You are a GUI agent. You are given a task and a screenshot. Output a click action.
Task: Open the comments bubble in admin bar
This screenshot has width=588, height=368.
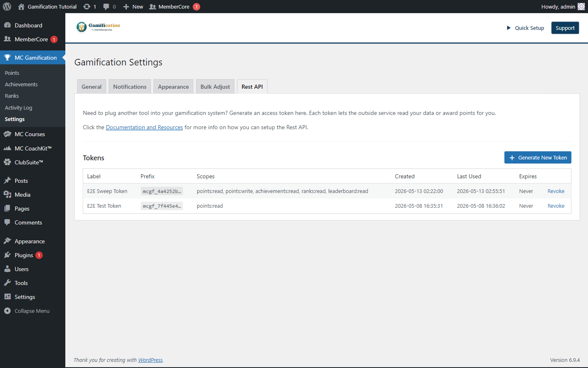pyautogui.click(x=109, y=7)
